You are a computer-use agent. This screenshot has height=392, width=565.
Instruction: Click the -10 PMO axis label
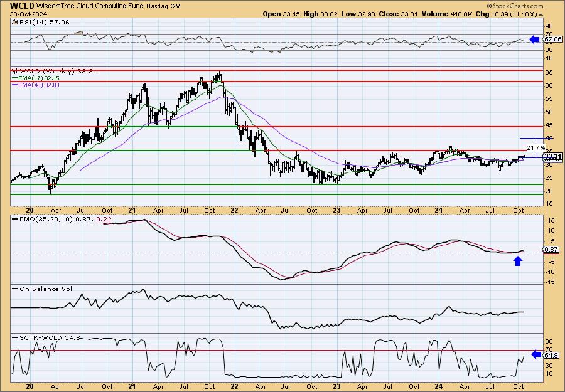[x=549, y=272]
